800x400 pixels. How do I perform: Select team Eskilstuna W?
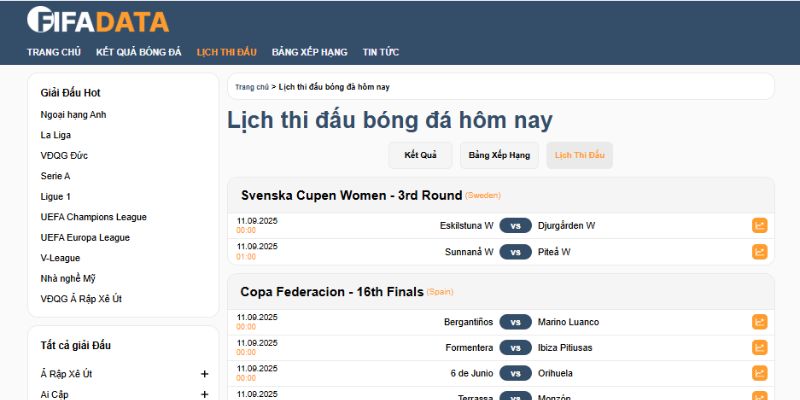click(467, 226)
